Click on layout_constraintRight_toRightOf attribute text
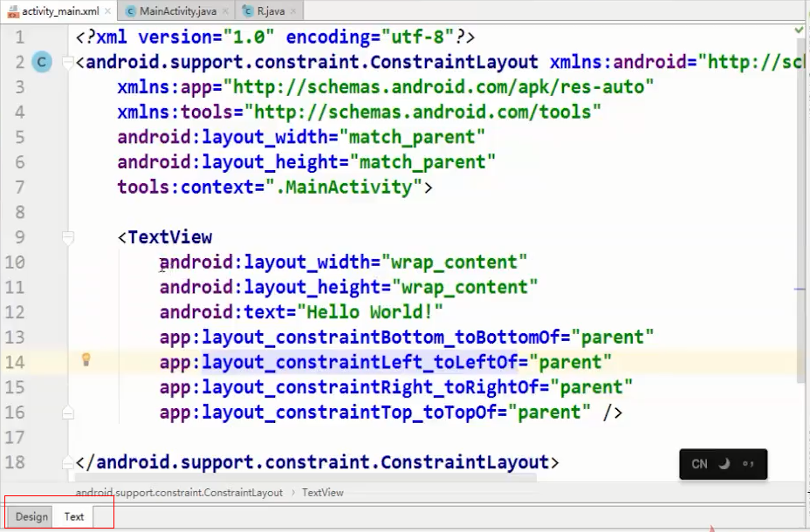 click(370, 387)
